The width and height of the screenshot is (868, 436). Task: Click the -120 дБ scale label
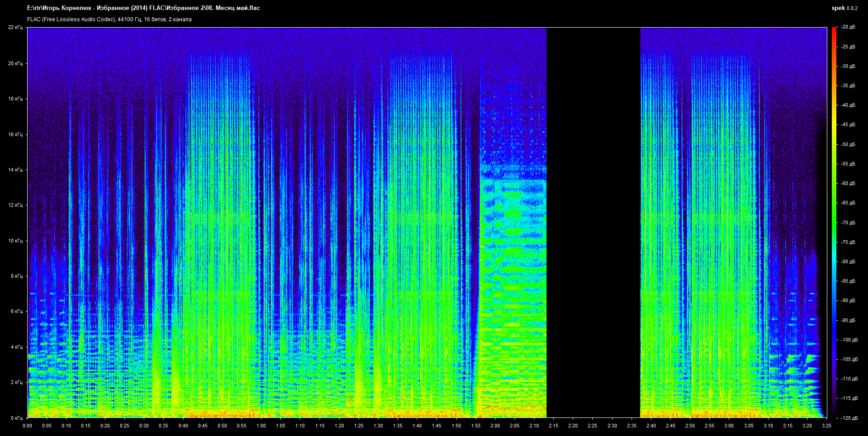(849, 418)
